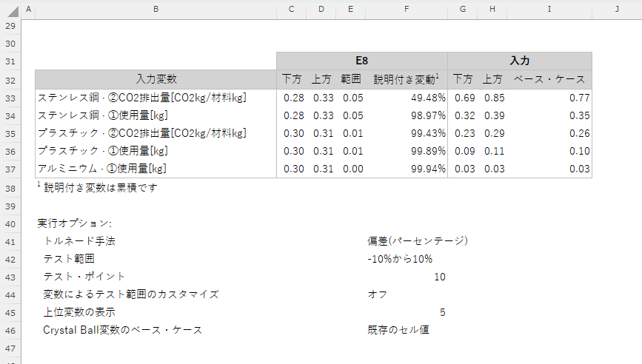Select the 入力変数 header cell
The image size is (642, 364).
(x=156, y=79)
